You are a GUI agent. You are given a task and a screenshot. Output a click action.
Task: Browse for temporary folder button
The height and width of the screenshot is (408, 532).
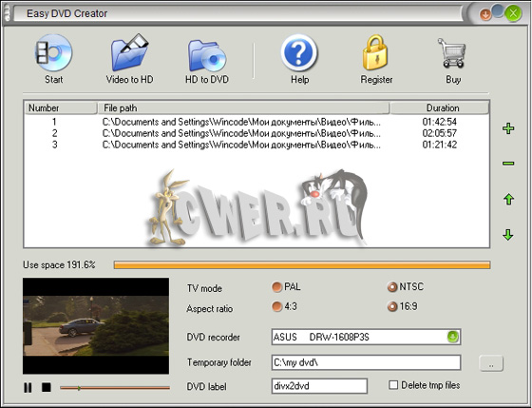[x=491, y=363]
